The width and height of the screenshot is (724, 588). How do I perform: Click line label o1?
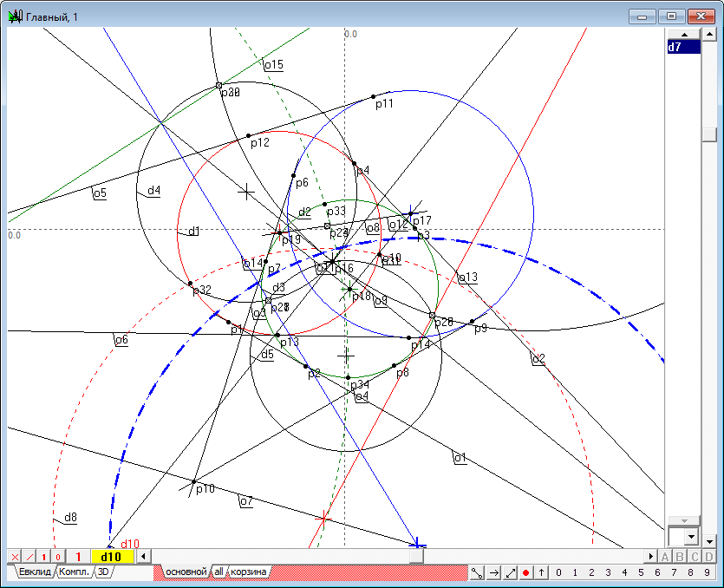click(460, 458)
